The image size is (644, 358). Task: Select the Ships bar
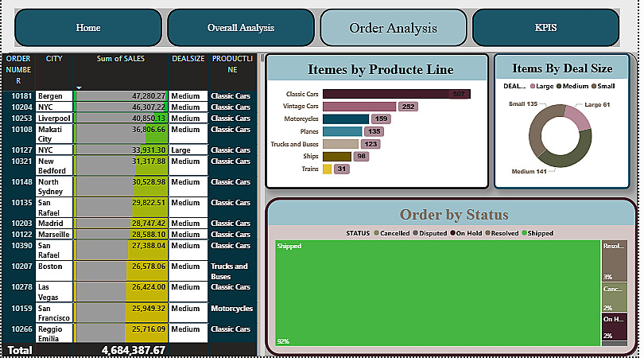click(337, 156)
